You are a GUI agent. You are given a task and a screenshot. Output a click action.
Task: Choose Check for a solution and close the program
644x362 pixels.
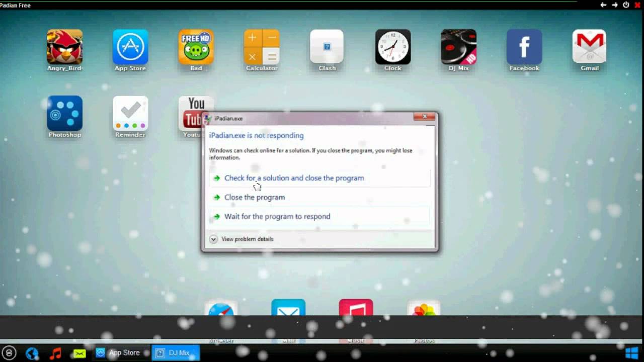point(320,178)
